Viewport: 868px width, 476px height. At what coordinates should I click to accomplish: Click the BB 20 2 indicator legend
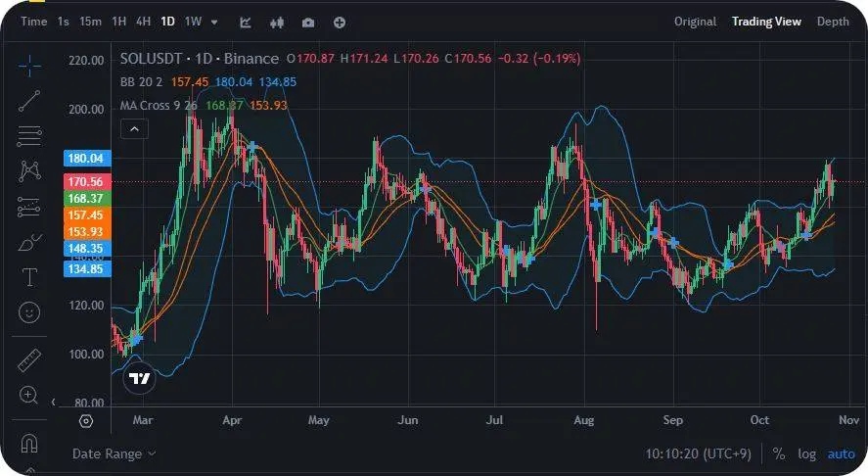tap(141, 82)
